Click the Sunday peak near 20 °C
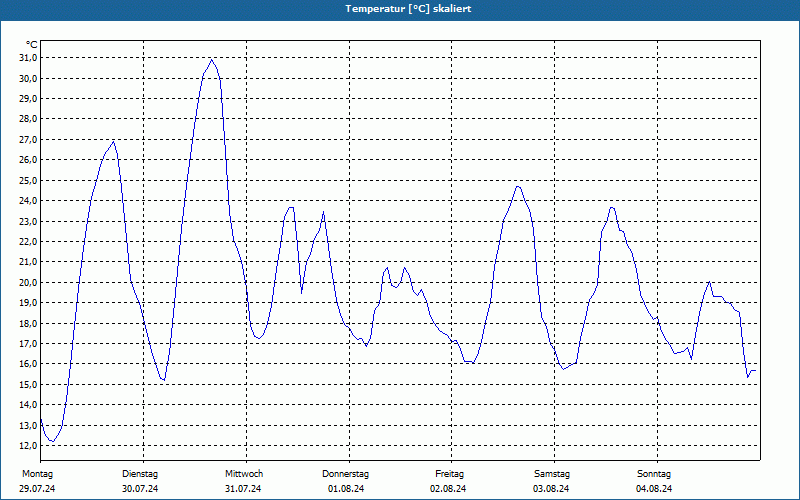Image resolution: width=800 pixels, height=500 pixels. point(709,282)
